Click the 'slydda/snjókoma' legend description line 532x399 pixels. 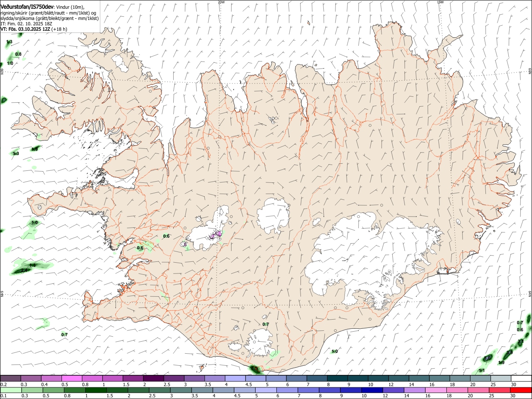point(50,18)
